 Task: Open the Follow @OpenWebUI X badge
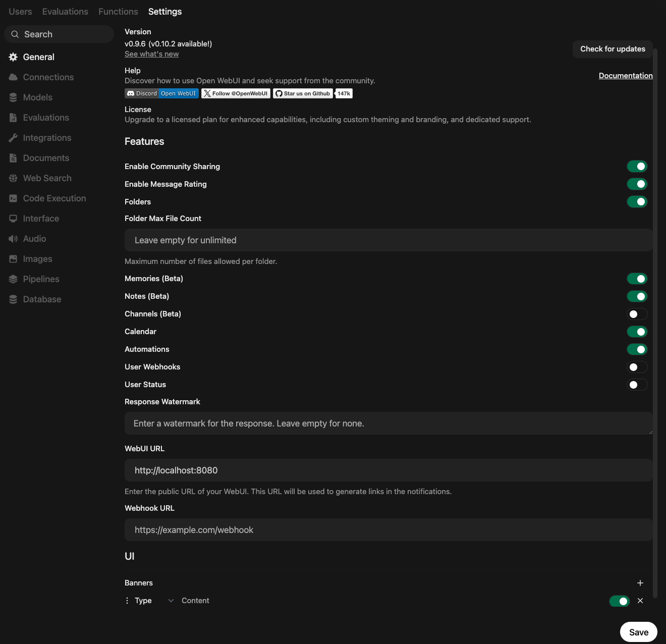click(x=236, y=93)
